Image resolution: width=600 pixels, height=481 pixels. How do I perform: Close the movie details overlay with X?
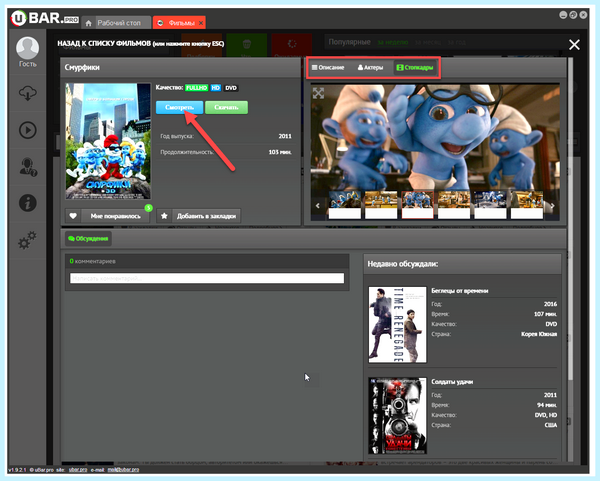(574, 45)
